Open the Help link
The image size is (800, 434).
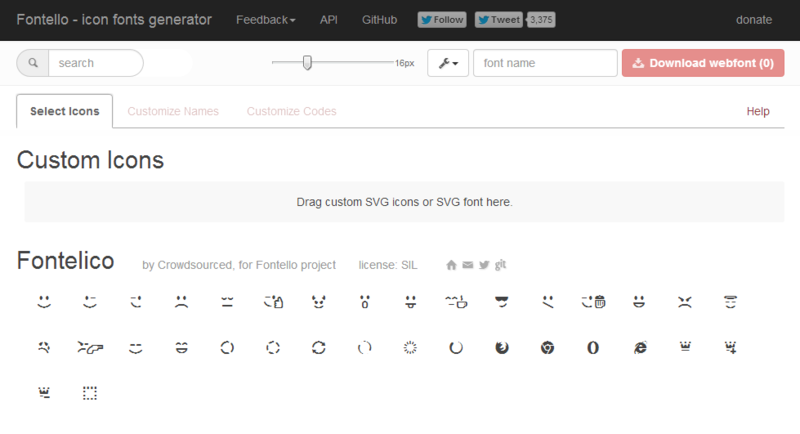(x=758, y=111)
